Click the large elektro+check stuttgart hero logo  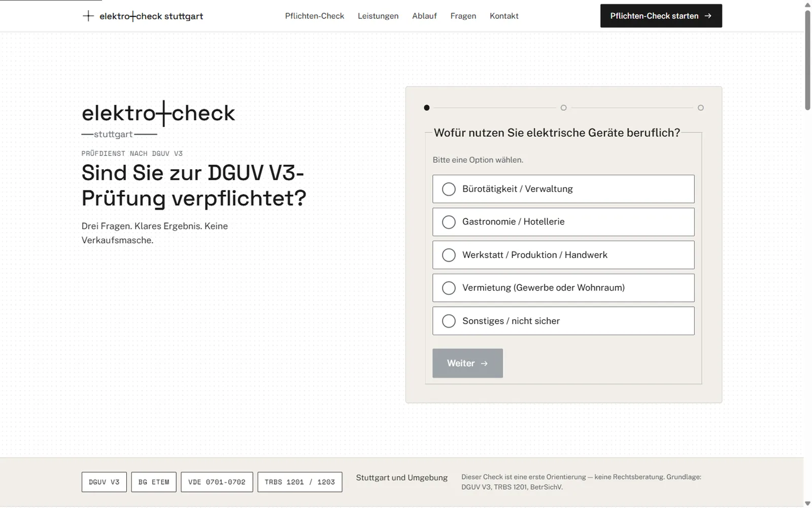click(158, 120)
